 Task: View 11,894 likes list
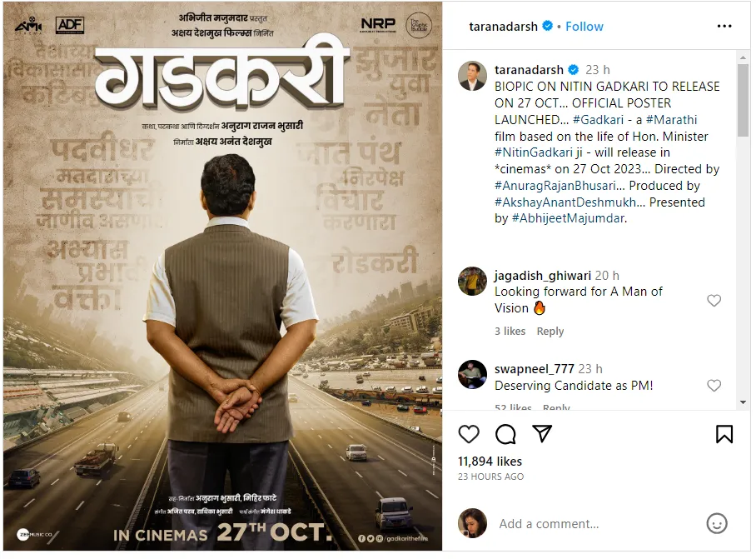[x=490, y=462]
